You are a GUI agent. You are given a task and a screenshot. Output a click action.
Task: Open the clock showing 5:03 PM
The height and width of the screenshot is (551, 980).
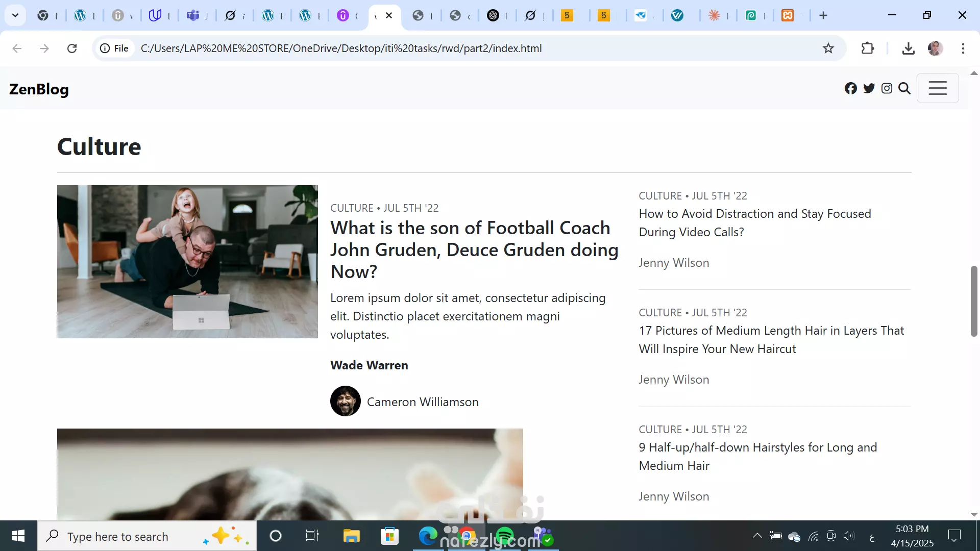(x=912, y=536)
